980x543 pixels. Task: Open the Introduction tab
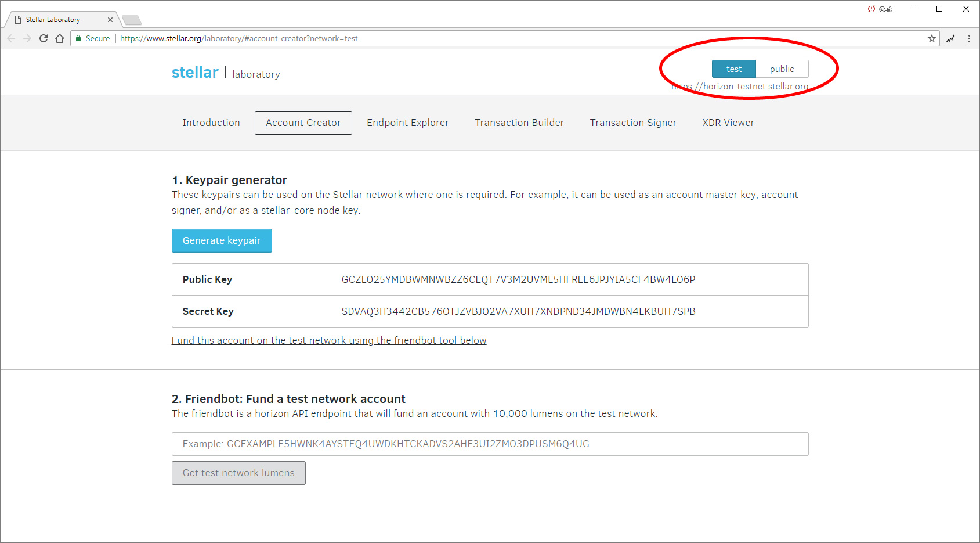[211, 123]
